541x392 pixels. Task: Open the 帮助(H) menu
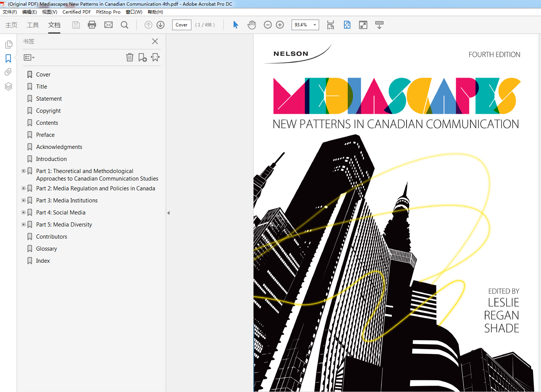[155, 12]
